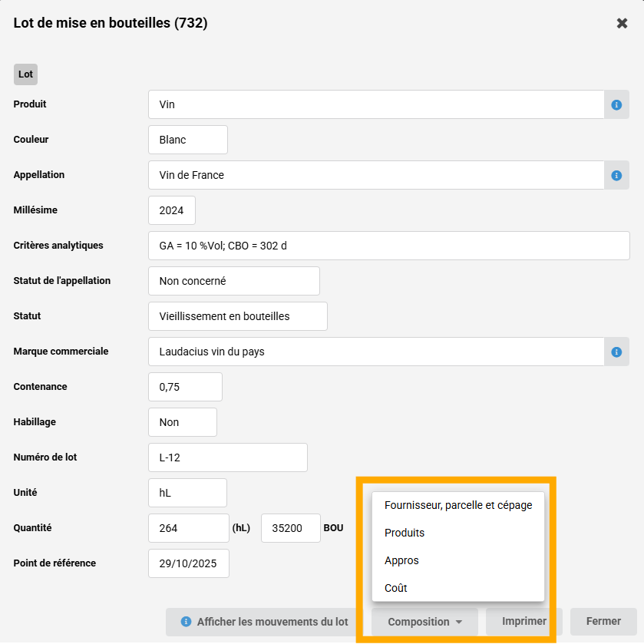Click the Couleur field showing Blanc
This screenshot has width=644, height=644.
[x=188, y=140]
